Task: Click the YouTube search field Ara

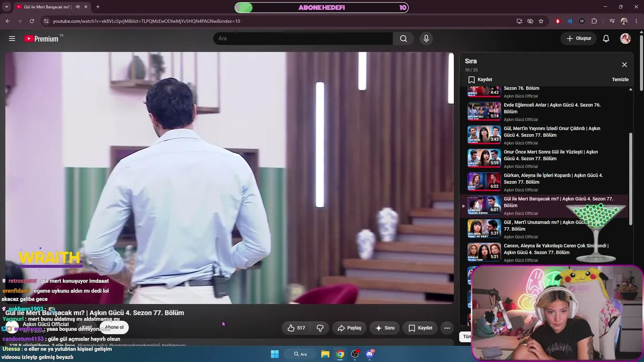Action: point(303,39)
